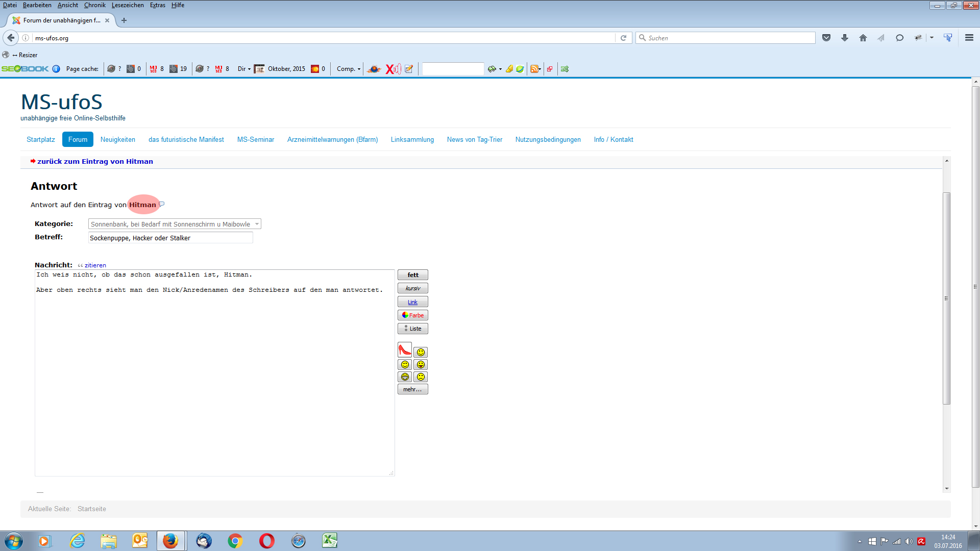The height and width of the screenshot is (551, 980).
Task: Apply bold with the fett button
Action: tap(412, 275)
